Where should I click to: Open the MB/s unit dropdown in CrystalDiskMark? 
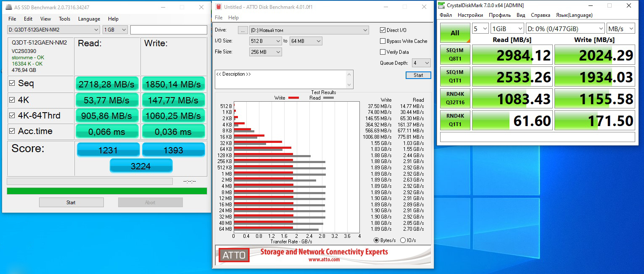point(620,29)
